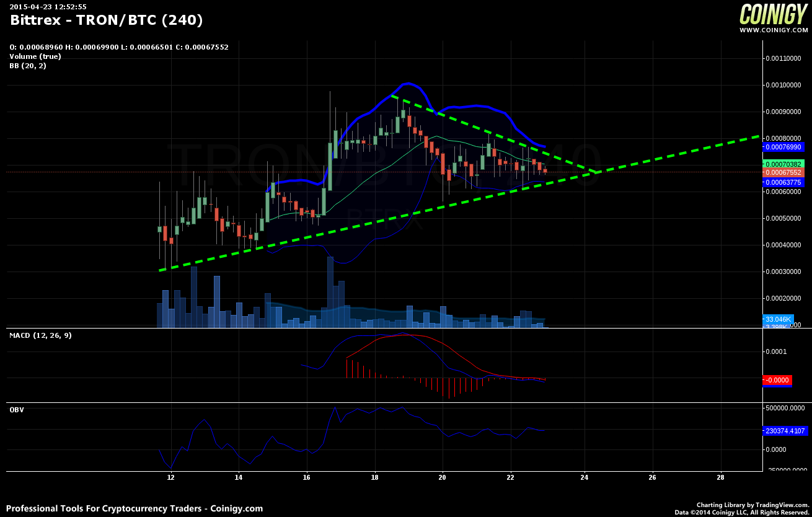
Task: Click the 500000.0000 OBV axis label
Action: pyautogui.click(x=787, y=409)
